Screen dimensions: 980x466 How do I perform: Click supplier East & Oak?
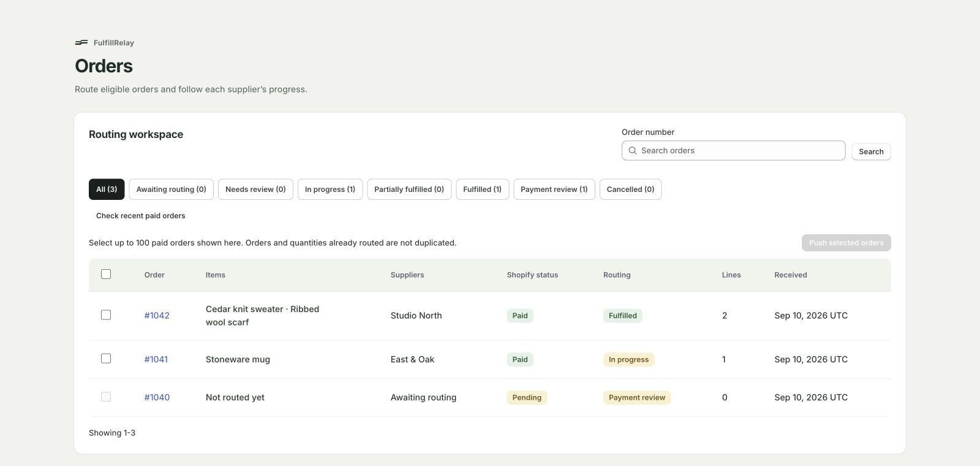coord(412,359)
